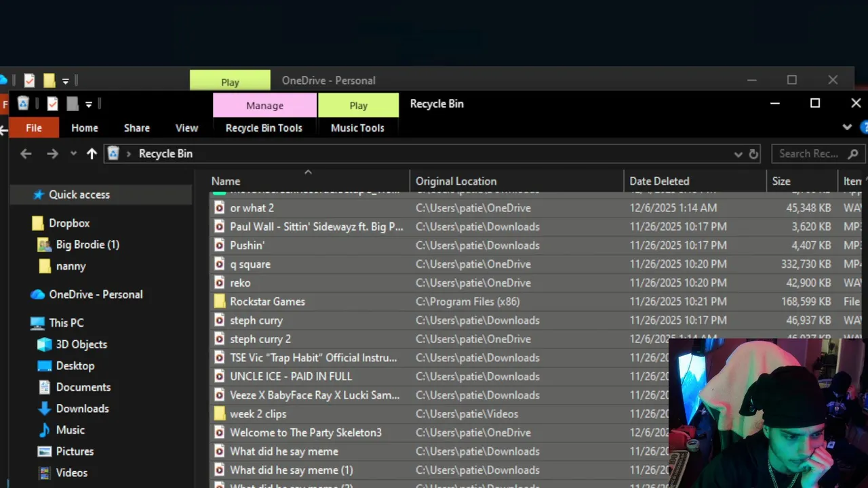The image size is (868, 488).
Task: Select the Paul Wall - Sittin' Sidewayz file
Action: tap(317, 226)
